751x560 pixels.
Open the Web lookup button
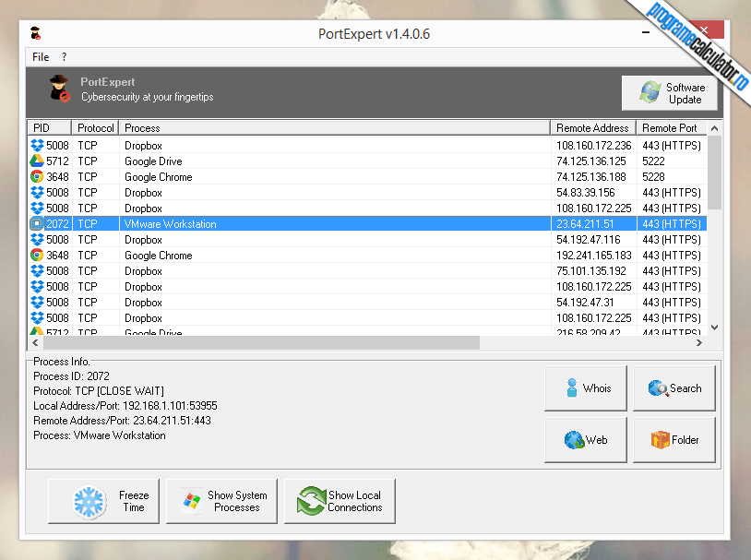(585, 440)
